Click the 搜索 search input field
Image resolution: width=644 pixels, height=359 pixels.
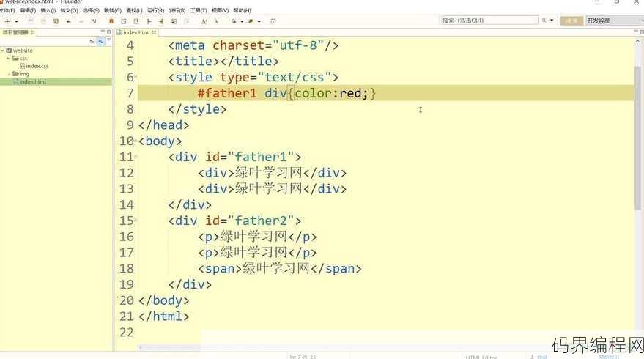tap(489, 20)
